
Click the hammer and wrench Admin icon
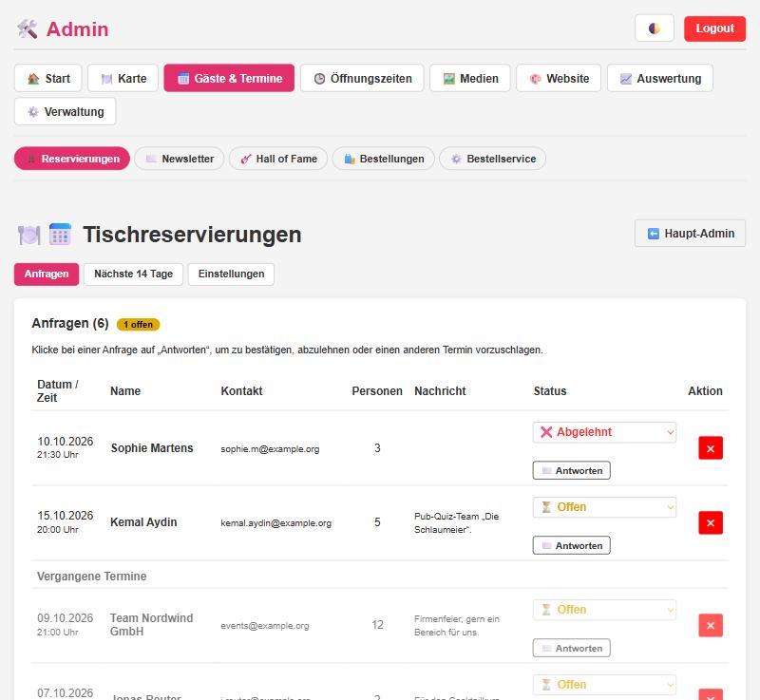click(x=28, y=29)
